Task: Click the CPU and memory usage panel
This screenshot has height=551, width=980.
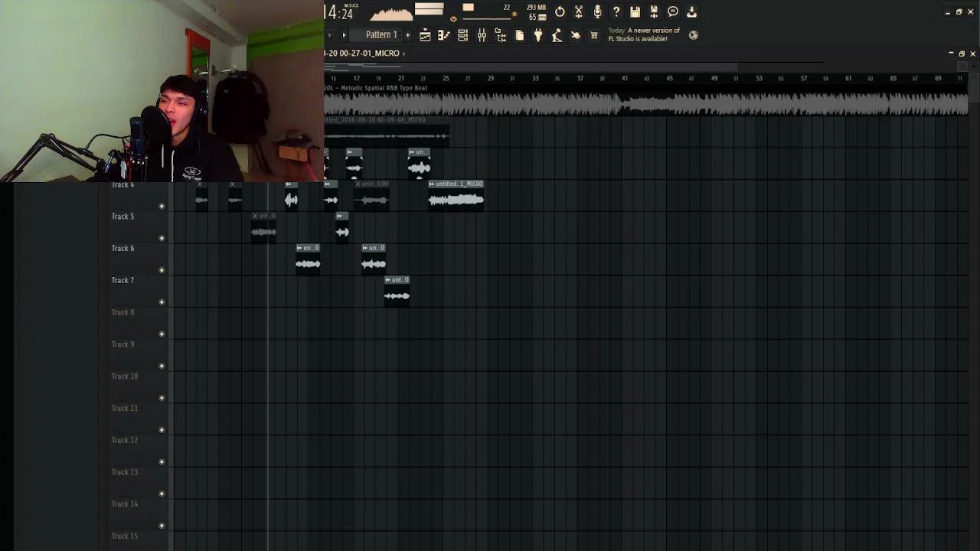Action: pos(536,12)
